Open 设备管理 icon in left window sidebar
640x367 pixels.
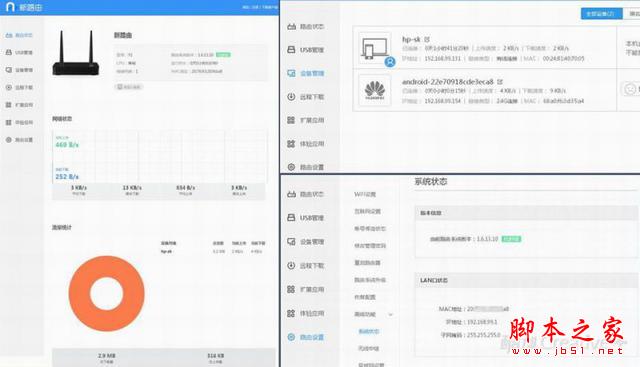pyautogui.click(x=9, y=70)
